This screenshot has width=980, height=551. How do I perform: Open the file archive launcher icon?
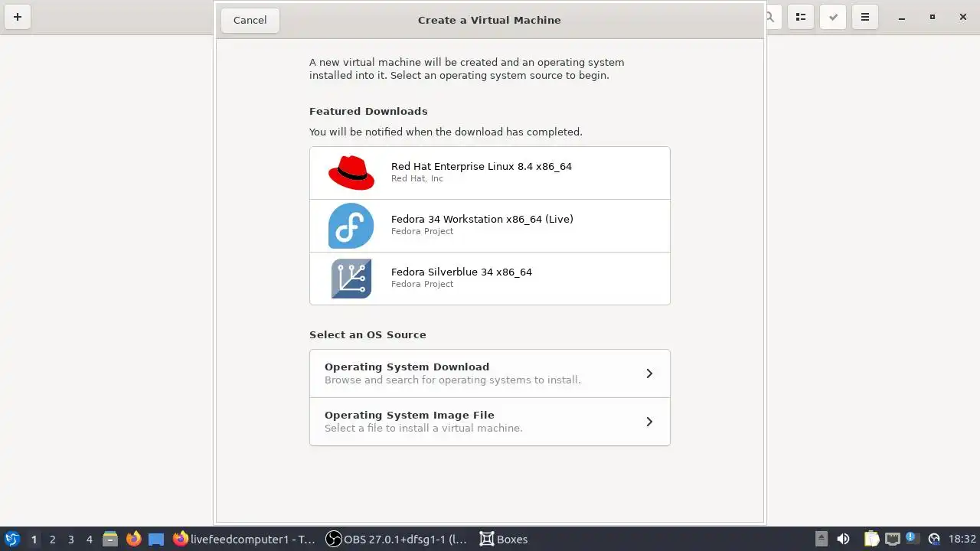click(x=110, y=539)
